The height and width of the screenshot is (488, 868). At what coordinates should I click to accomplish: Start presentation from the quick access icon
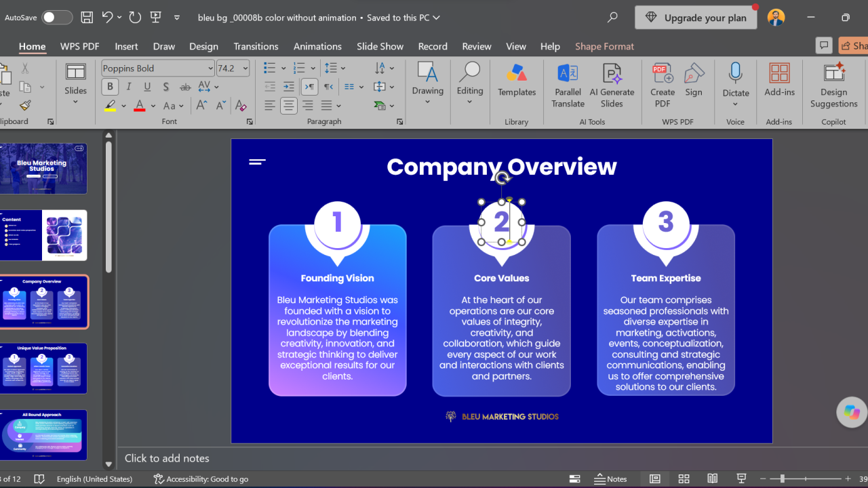pos(156,18)
